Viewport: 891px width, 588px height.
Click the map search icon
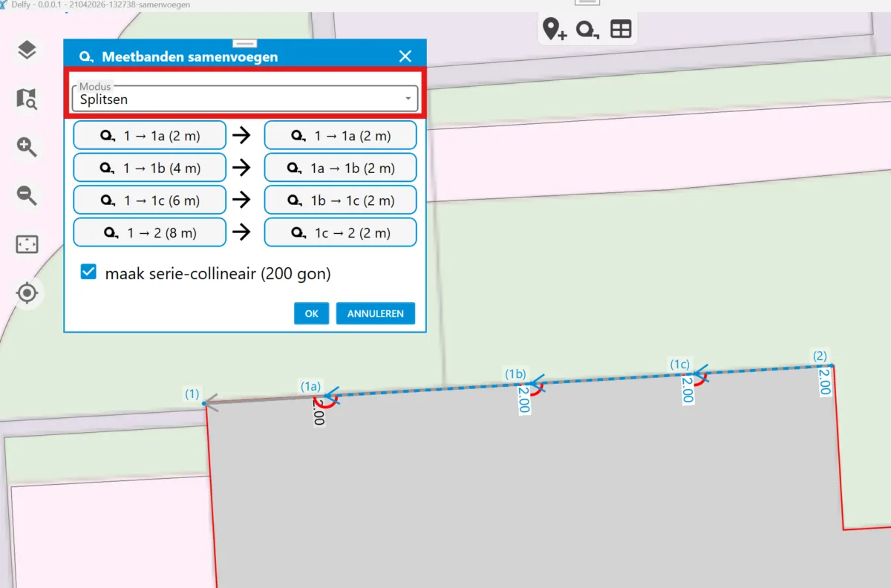[x=27, y=99]
